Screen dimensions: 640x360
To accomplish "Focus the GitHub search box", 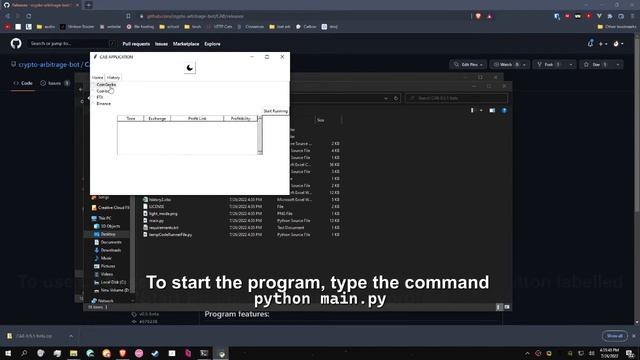I will pos(71,43).
